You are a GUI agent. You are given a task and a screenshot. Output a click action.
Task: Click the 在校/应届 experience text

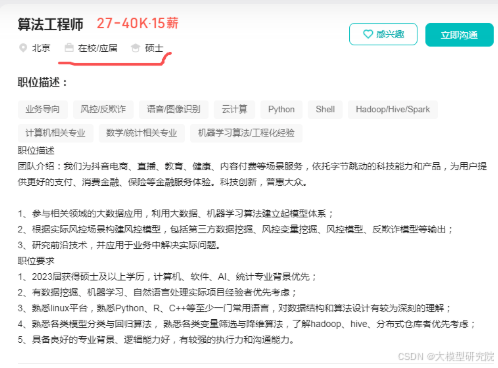[x=97, y=48]
